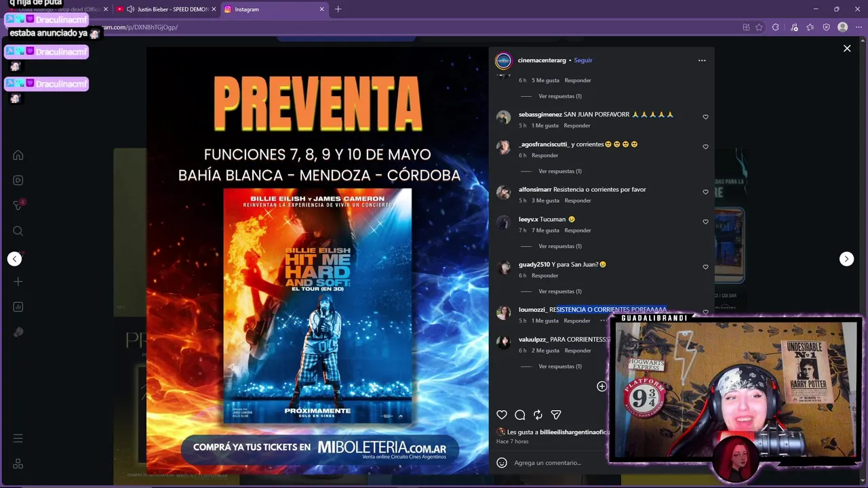Open a new browser tab
The image size is (868, 488).
[338, 9]
